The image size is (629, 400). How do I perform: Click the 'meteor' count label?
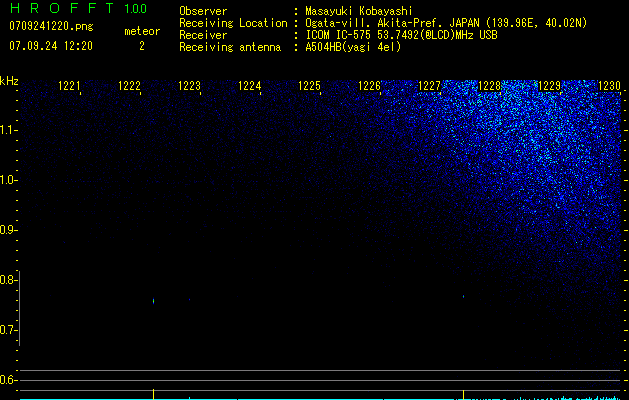point(142,31)
